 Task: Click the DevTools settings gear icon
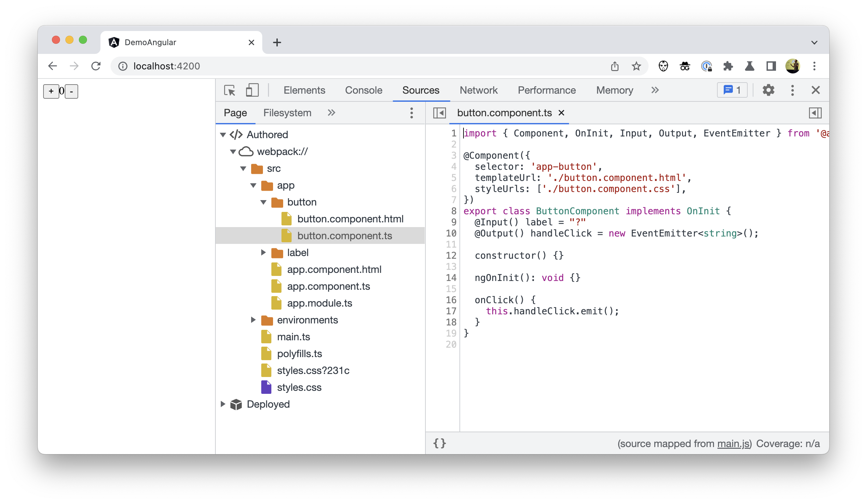768,90
